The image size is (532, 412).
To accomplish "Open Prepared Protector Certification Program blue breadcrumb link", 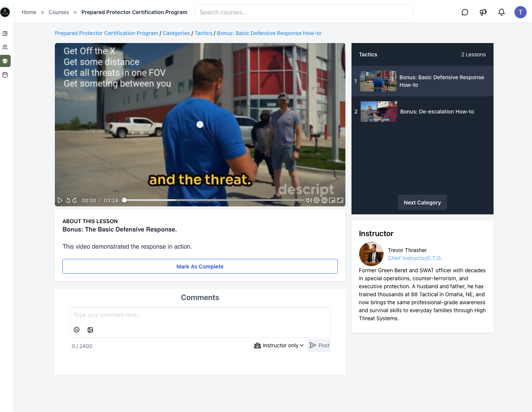I will 106,33.
